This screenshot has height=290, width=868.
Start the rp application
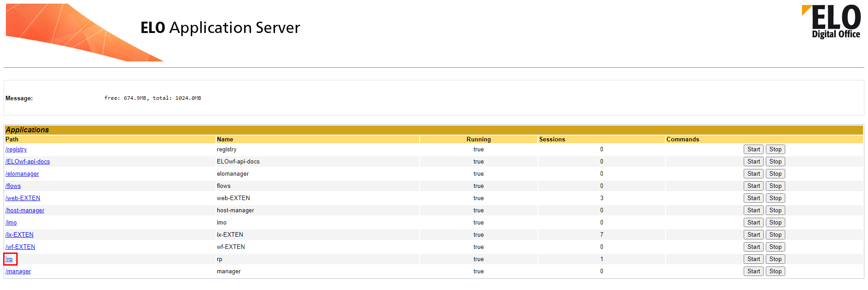[754, 259]
